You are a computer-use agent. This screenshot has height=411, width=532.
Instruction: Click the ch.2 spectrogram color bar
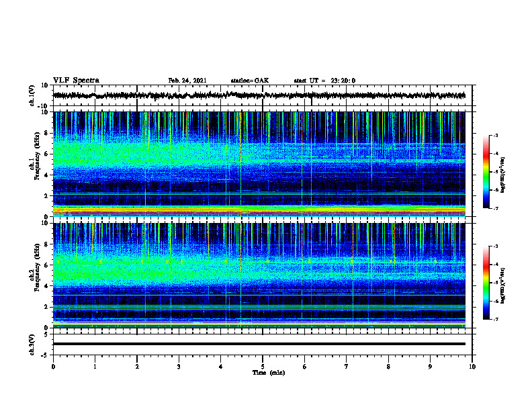[486, 283]
